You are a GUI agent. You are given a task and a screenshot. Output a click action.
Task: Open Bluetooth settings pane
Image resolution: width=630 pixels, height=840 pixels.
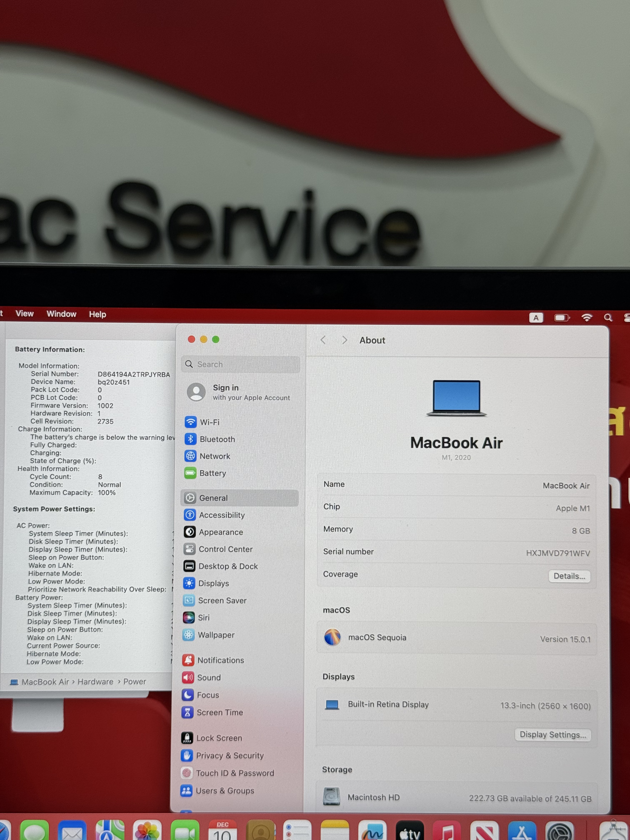click(217, 439)
